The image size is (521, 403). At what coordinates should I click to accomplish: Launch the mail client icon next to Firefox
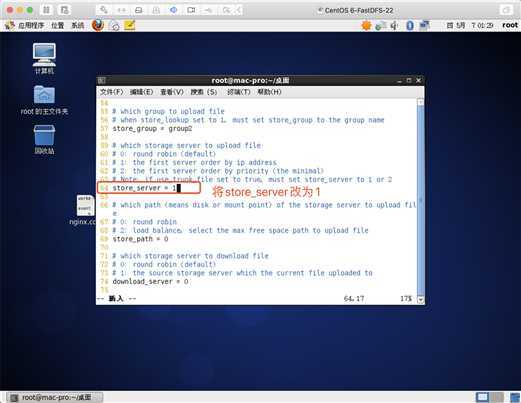pos(114,26)
